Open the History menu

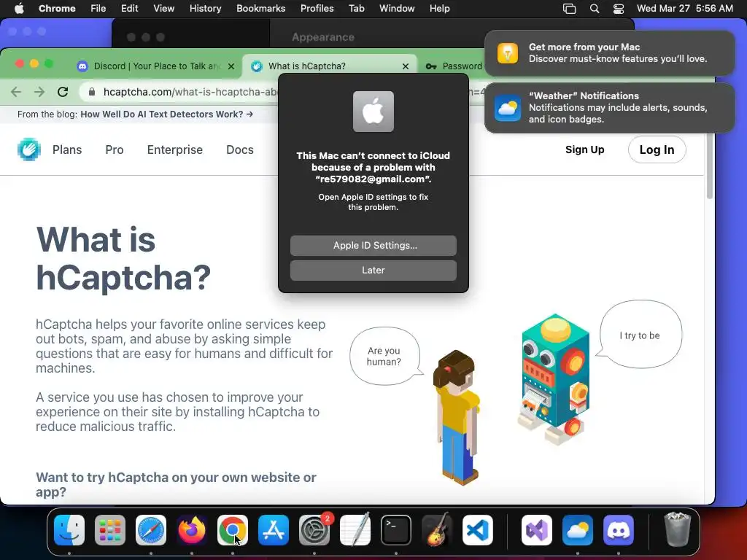tap(205, 8)
